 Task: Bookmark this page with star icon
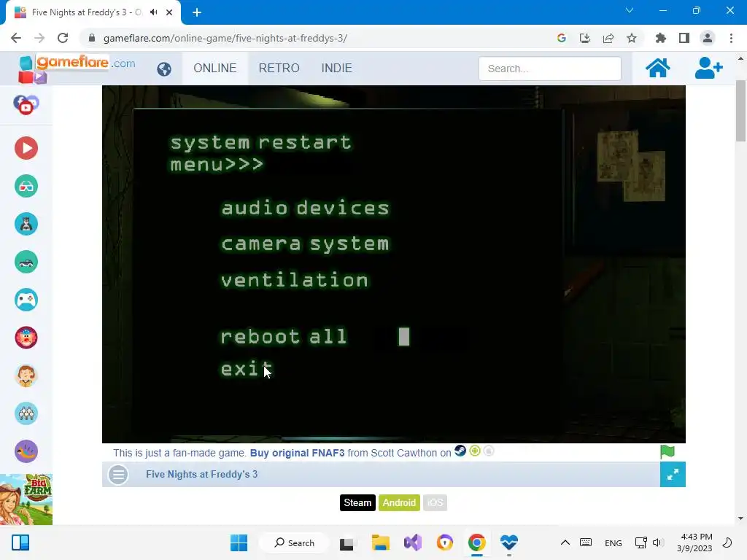coord(632,38)
